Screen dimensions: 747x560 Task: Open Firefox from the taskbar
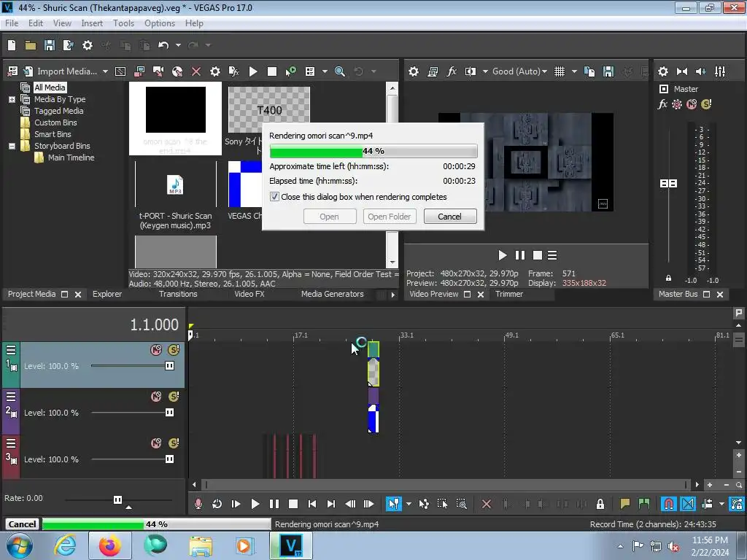point(110,545)
